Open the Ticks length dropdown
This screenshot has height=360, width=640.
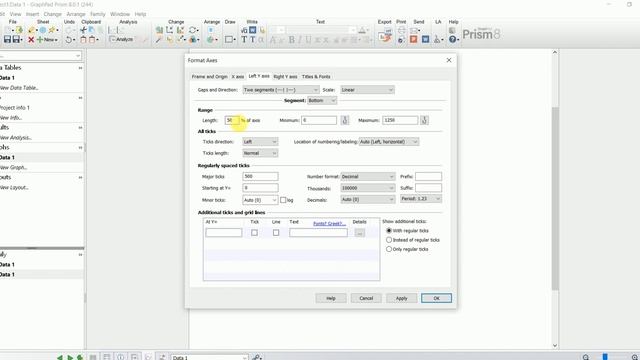[x=260, y=153]
